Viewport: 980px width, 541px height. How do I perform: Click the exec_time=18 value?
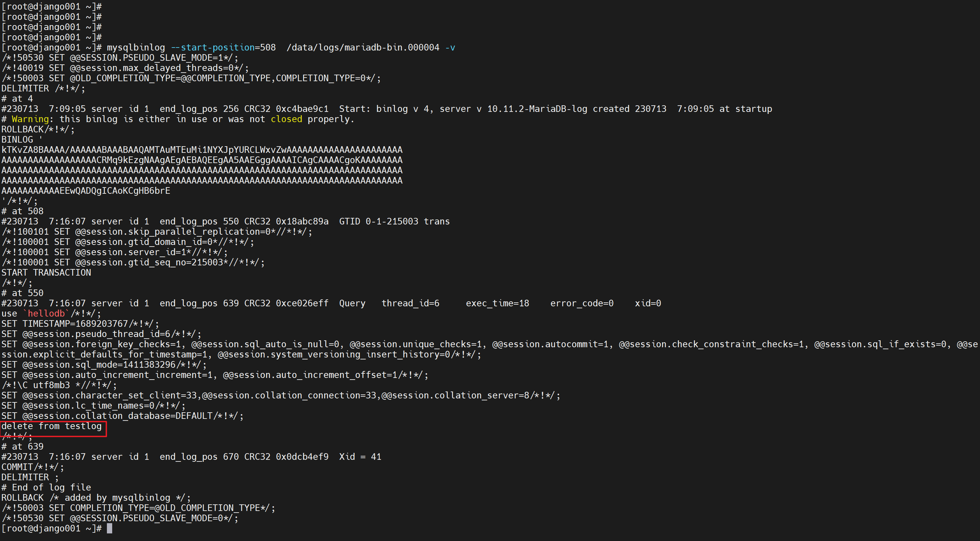coord(497,303)
